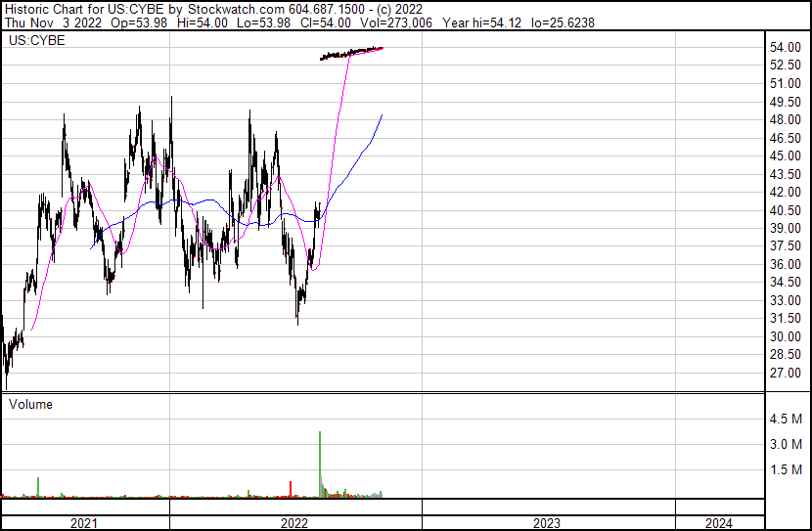Select the 2023 year label on timeline
This screenshot has height=531, width=812.
[547, 523]
